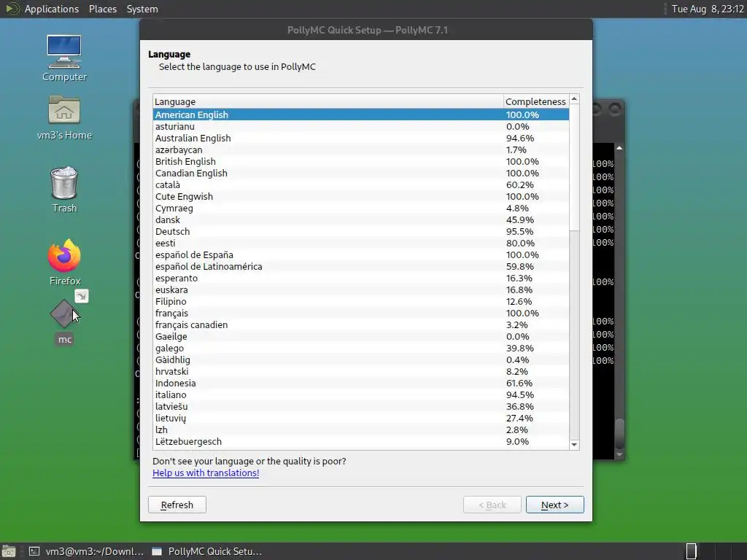Select Indonesia language row
747x560 pixels.
click(361, 383)
